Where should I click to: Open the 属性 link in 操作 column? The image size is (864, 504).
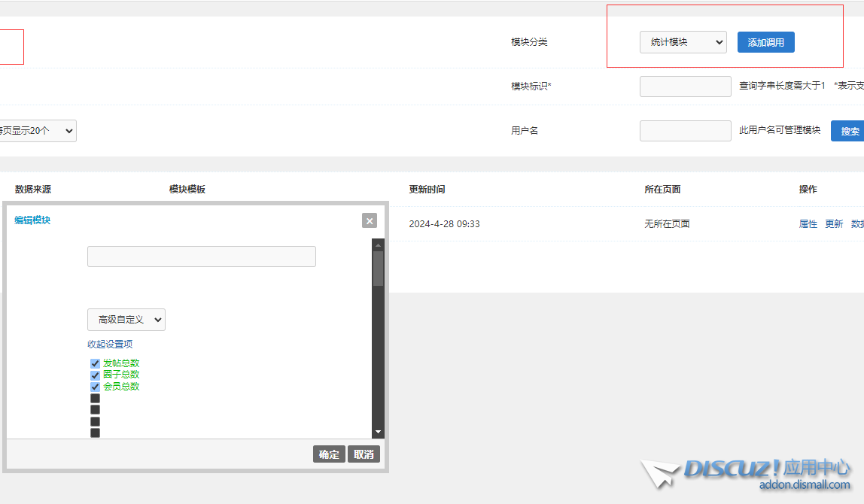coord(808,224)
